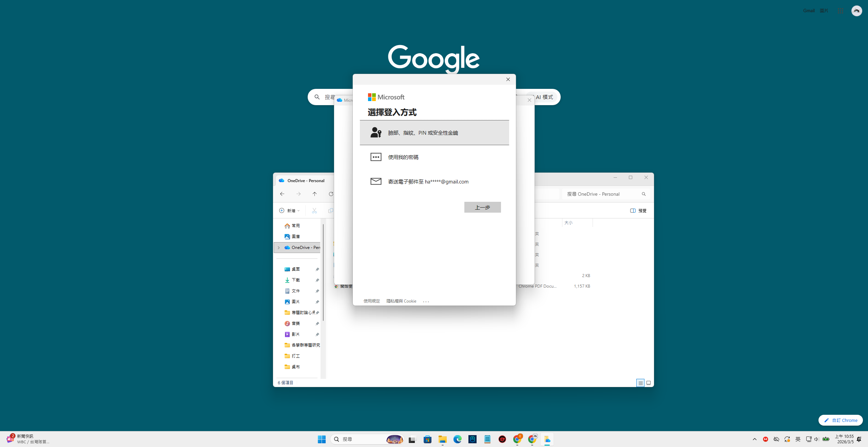Unpin 桌面 using its pin icon
Viewport: 868px width, 447px height.
317,269
